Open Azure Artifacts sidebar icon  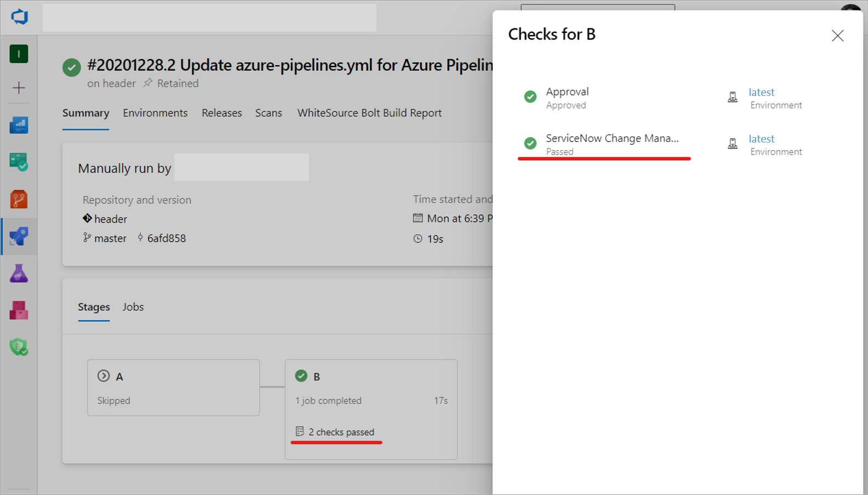click(19, 310)
